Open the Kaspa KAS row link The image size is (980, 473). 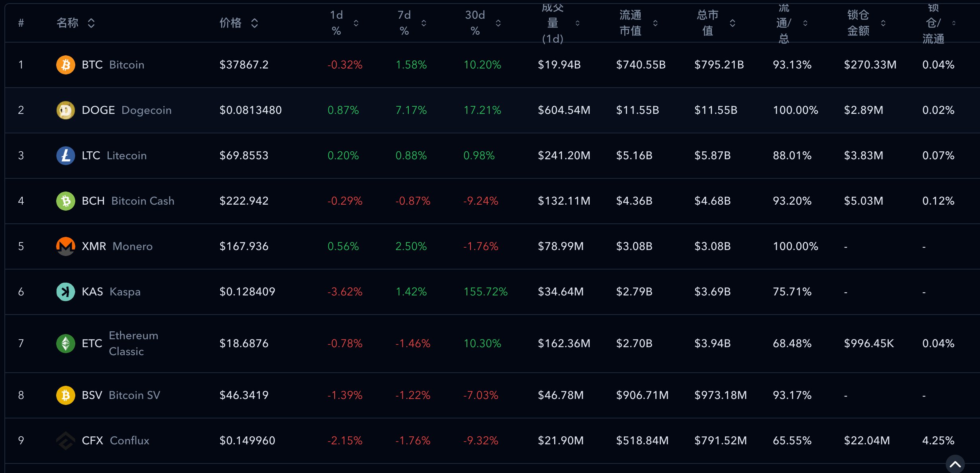coord(92,291)
